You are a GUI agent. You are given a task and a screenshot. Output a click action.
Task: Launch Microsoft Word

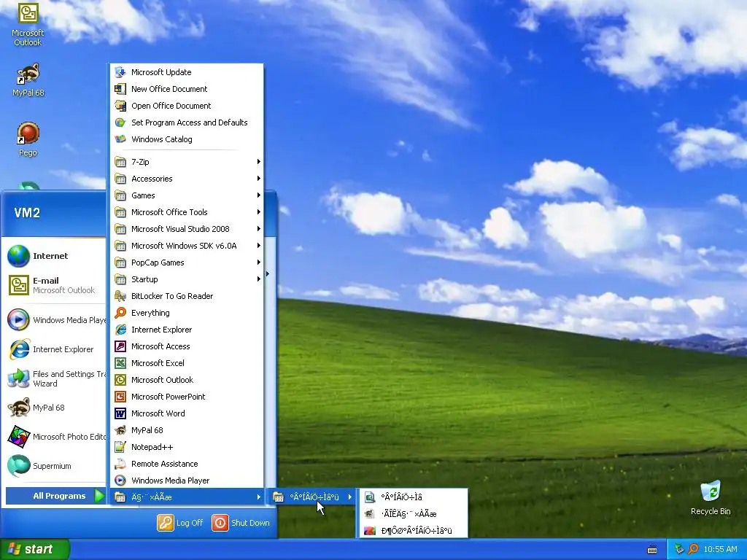(x=186, y=413)
